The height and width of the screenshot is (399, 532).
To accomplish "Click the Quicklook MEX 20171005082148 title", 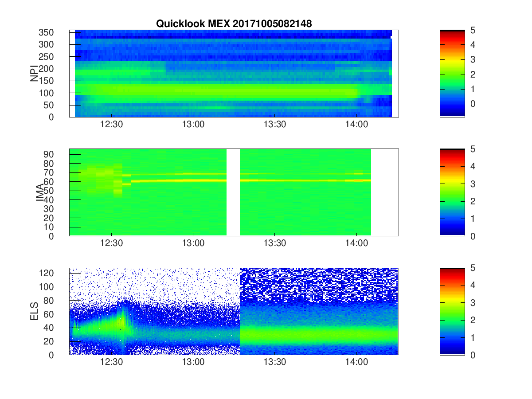I will tap(234, 24).
